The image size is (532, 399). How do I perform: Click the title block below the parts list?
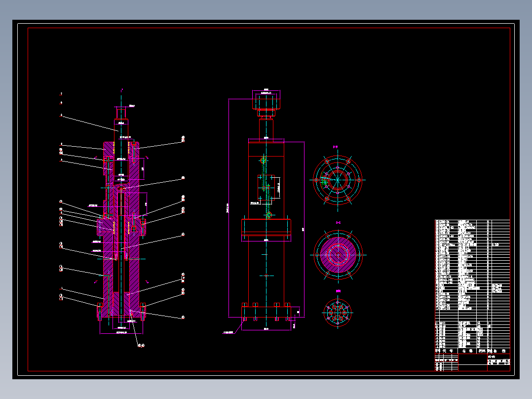(x=472, y=362)
